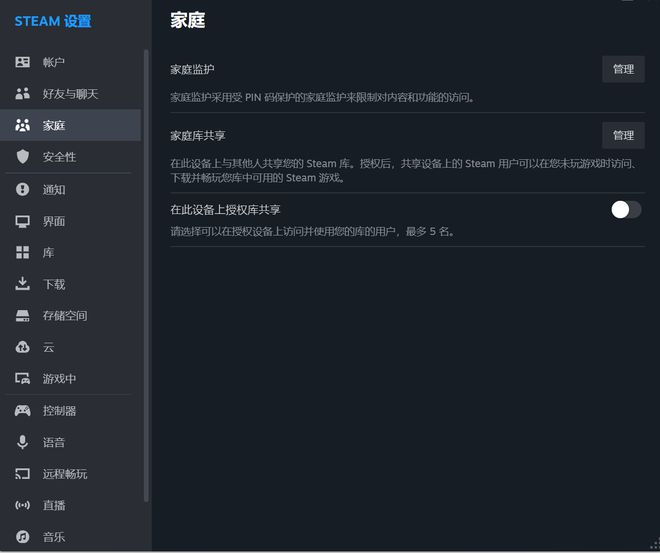Open 语音 settings label

[54, 442]
